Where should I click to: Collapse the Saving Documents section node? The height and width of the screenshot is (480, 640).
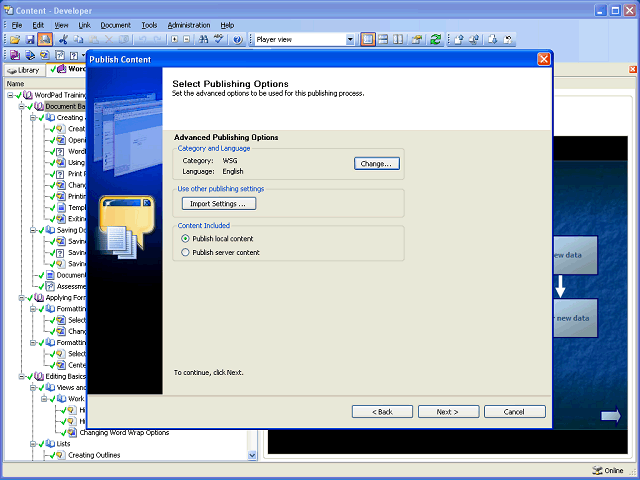[33, 230]
